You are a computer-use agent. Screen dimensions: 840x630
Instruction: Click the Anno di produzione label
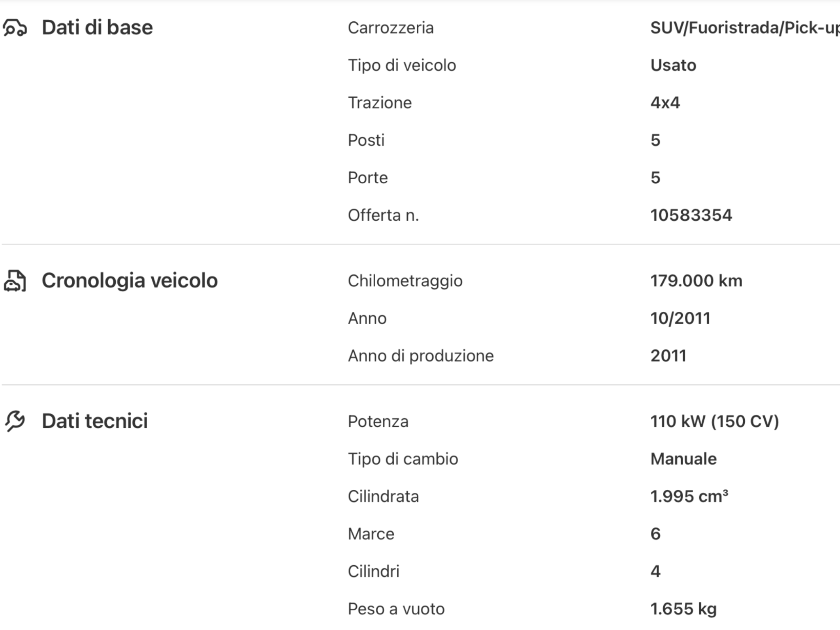coord(420,356)
